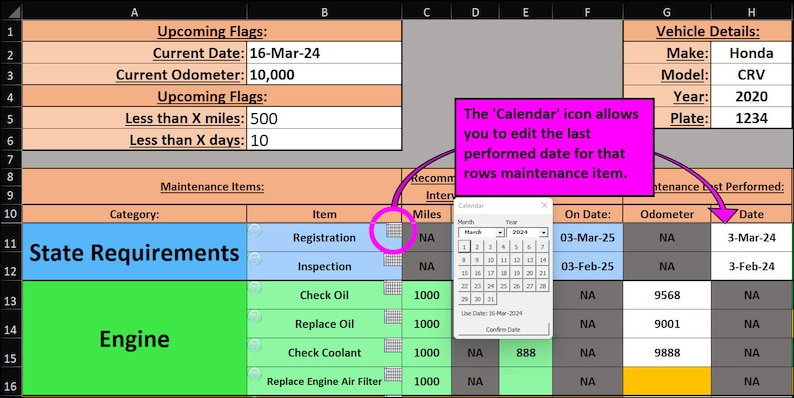The image size is (794, 398).
Task: Click round button left of Check Coolant
Action: [255, 346]
